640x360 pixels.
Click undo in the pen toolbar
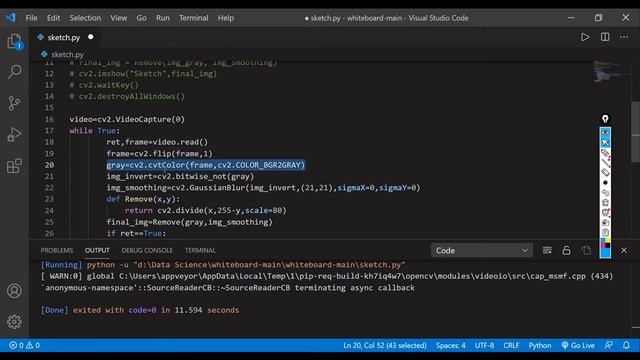click(x=605, y=192)
